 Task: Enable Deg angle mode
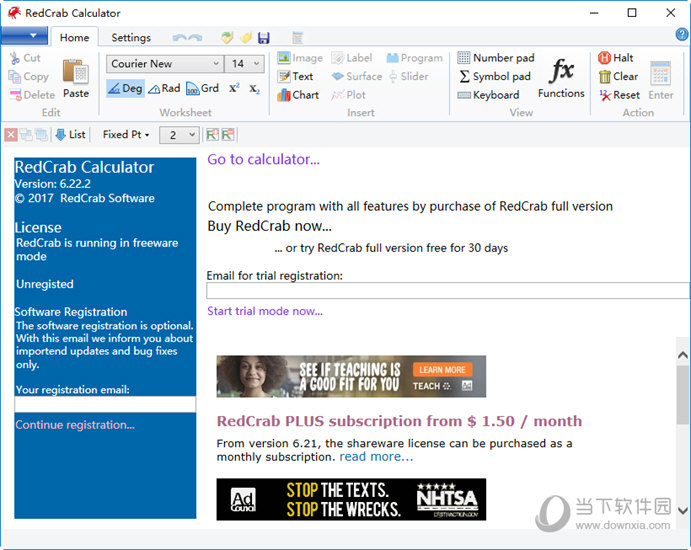tap(125, 89)
